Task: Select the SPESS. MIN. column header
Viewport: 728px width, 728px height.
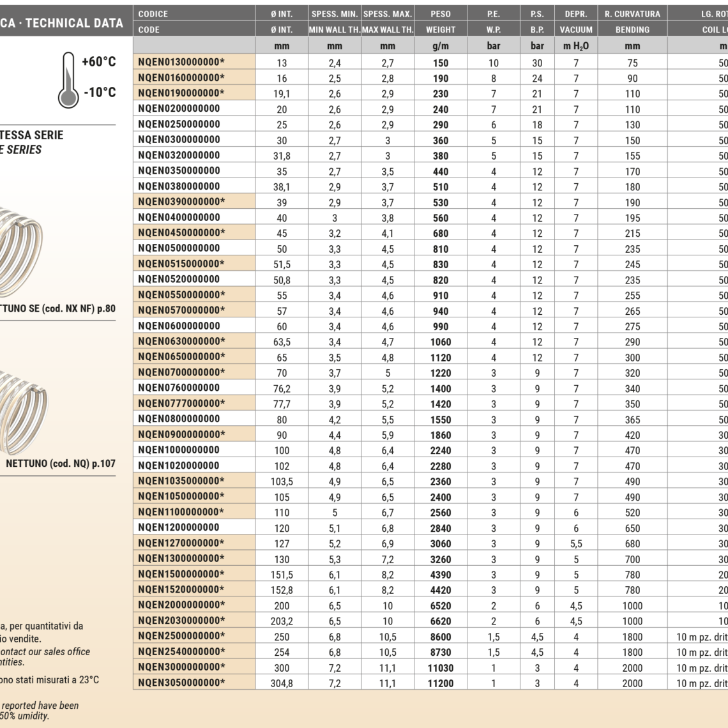Action: (334, 13)
